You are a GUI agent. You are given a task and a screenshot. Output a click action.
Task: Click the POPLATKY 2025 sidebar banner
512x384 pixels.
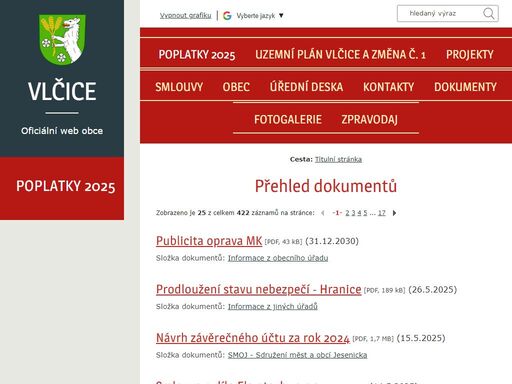[62, 188]
